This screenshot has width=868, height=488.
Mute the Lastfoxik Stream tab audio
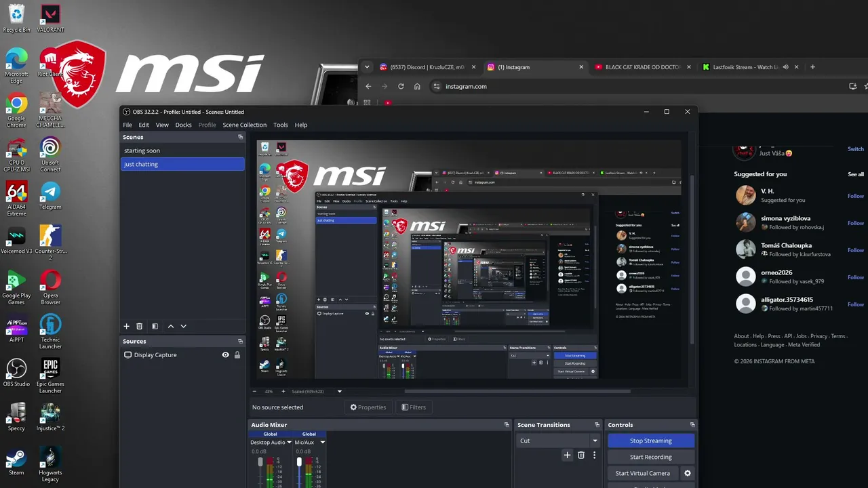786,67
